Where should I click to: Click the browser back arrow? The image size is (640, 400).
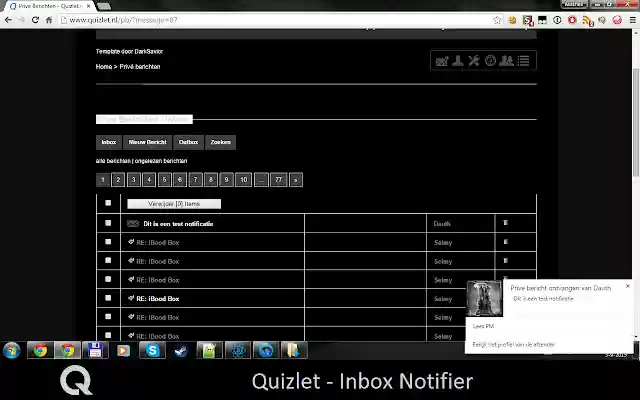8,20
